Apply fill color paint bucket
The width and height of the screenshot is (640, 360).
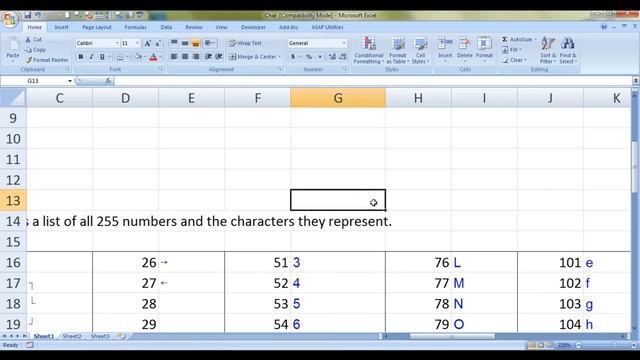[x=138, y=57]
